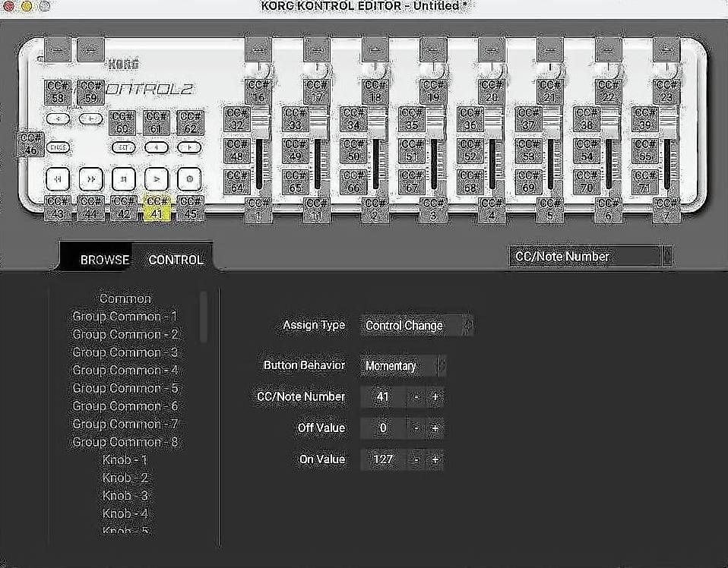Select Group Common - 4 list entry

tap(125, 371)
